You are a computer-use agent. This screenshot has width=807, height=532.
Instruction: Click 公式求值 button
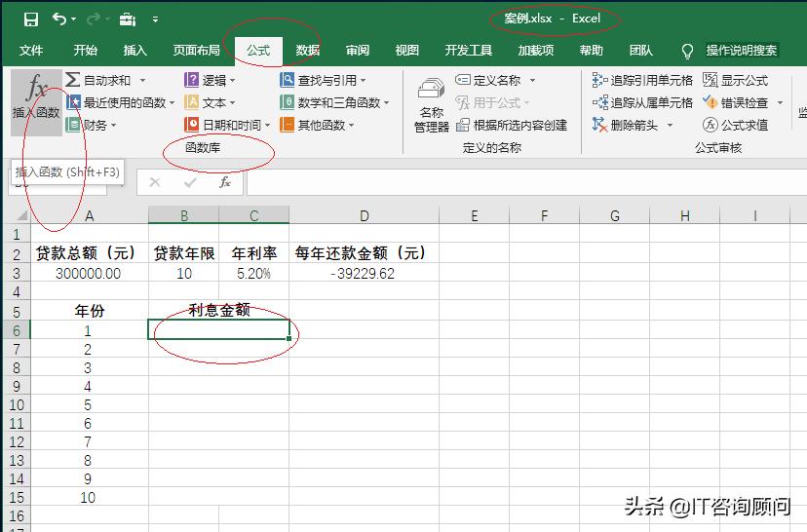tap(736, 125)
